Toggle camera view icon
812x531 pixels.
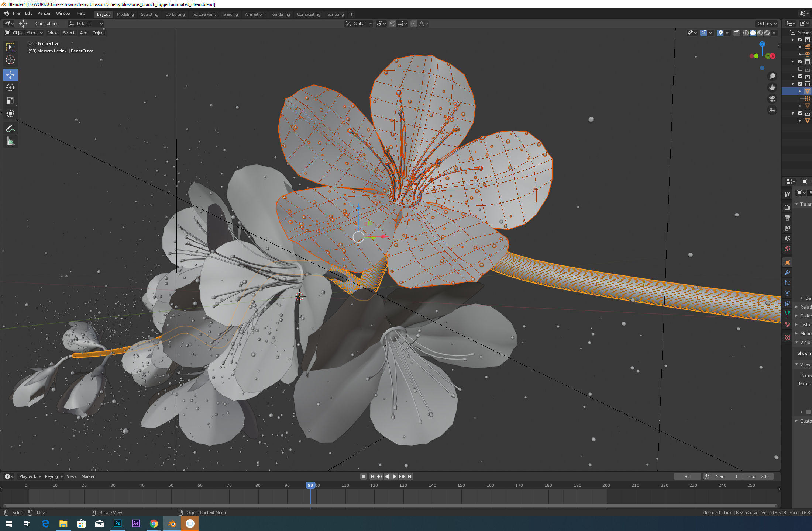pyautogui.click(x=772, y=99)
